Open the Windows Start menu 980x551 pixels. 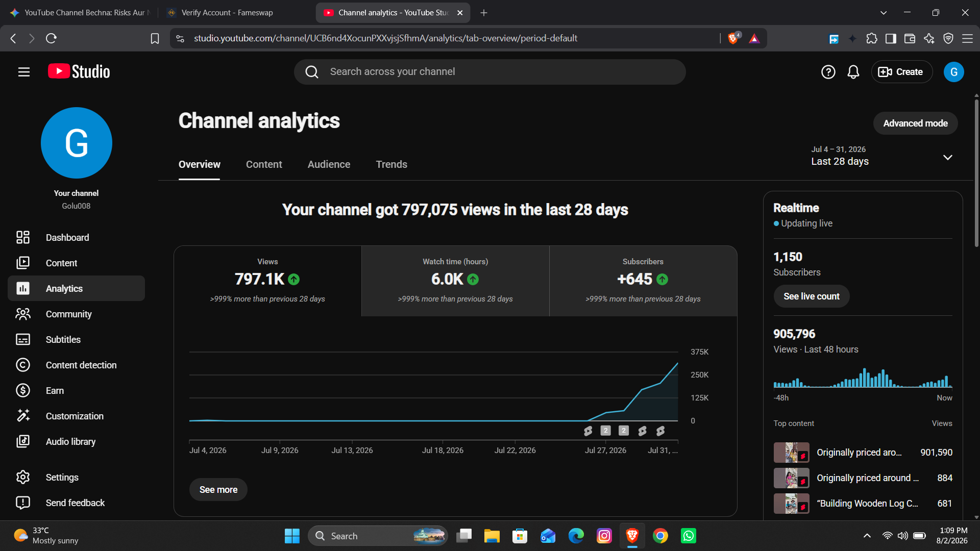coord(292,536)
